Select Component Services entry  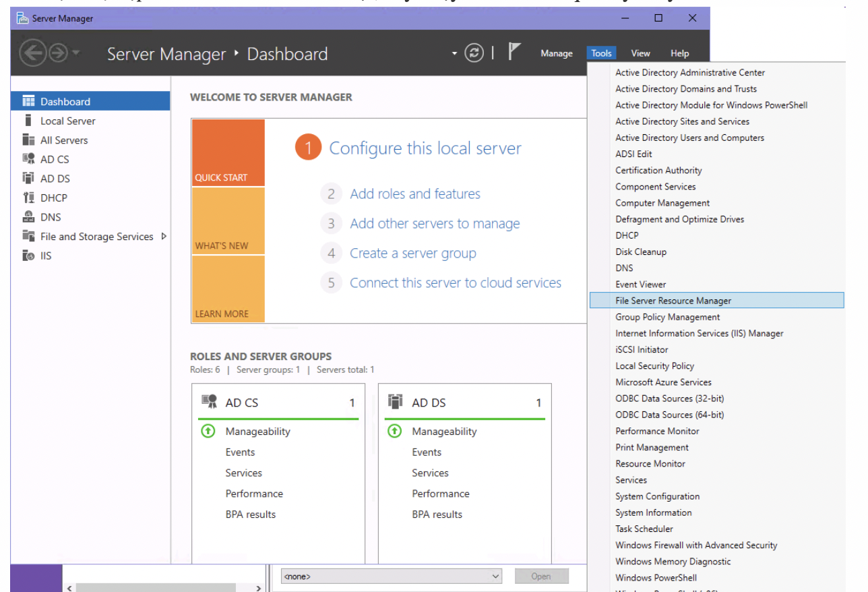717,187
